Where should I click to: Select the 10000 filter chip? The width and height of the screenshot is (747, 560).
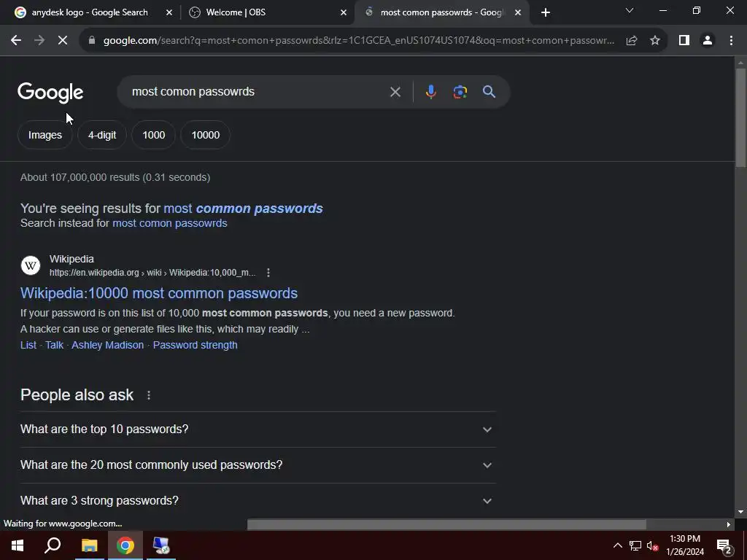(x=205, y=135)
